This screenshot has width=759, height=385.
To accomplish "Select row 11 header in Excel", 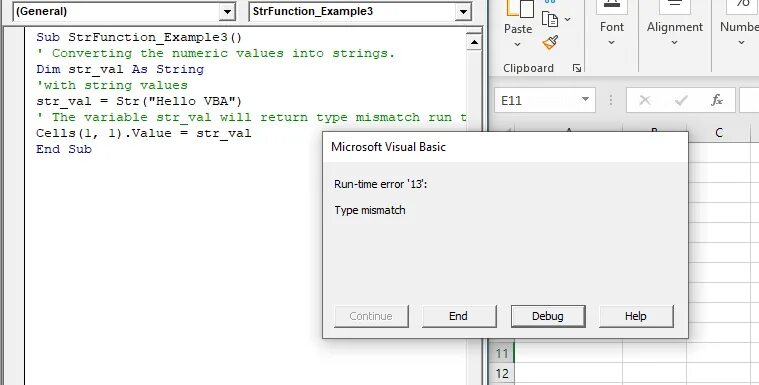I will click(501, 354).
